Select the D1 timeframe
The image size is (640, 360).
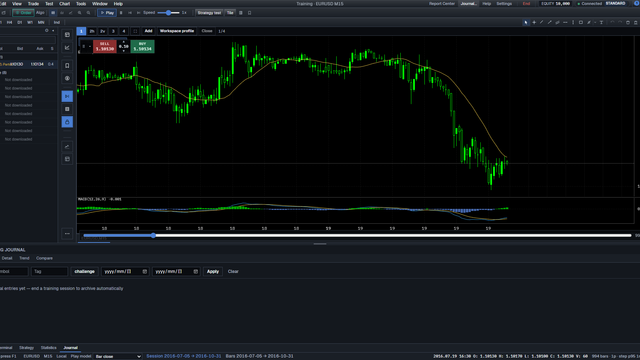[x=20, y=22]
